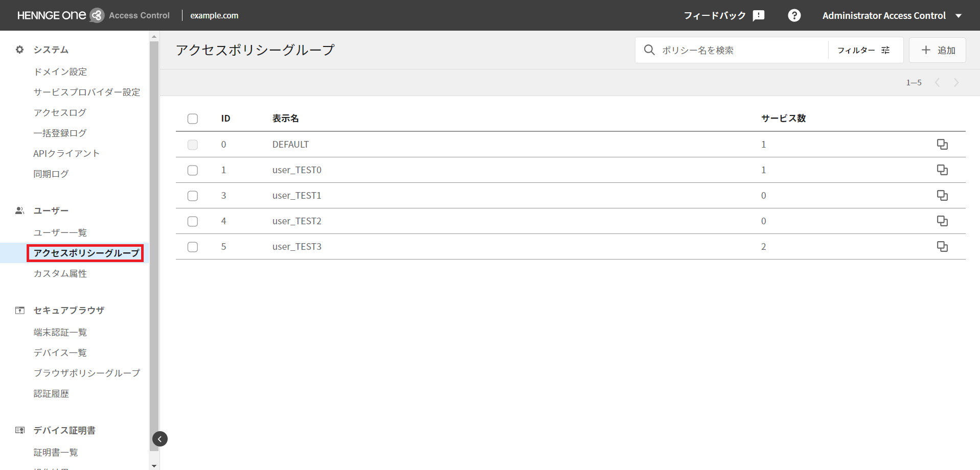Image resolution: width=980 pixels, height=470 pixels.
Task: Click the 追加 add button
Action: click(x=938, y=50)
